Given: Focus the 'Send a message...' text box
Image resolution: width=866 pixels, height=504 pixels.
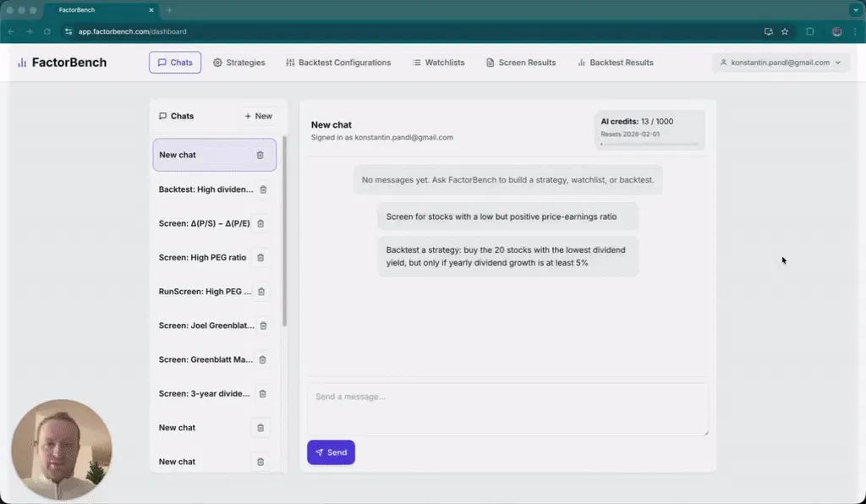Looking at the screenshot, I should 507,409.
